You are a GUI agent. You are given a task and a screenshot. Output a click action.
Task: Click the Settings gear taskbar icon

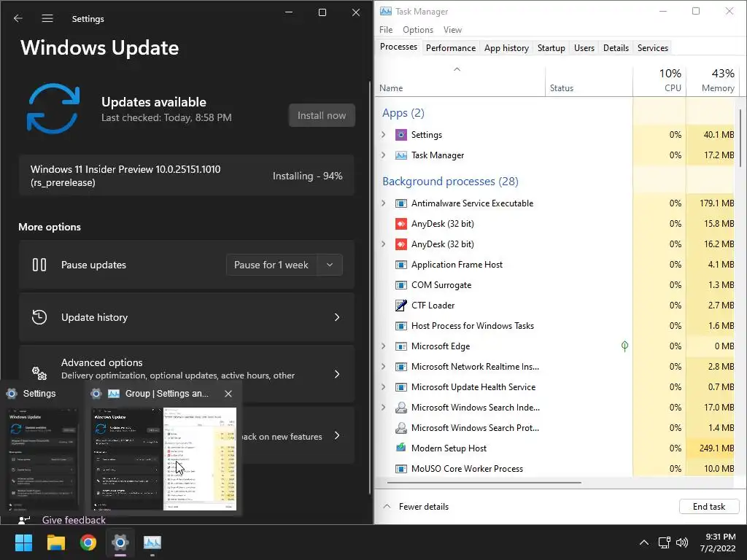(x=120, y=542)
